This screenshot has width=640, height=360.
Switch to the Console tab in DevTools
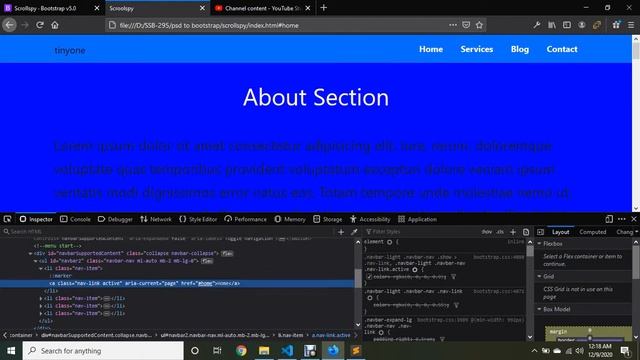(x=76, y=219)
